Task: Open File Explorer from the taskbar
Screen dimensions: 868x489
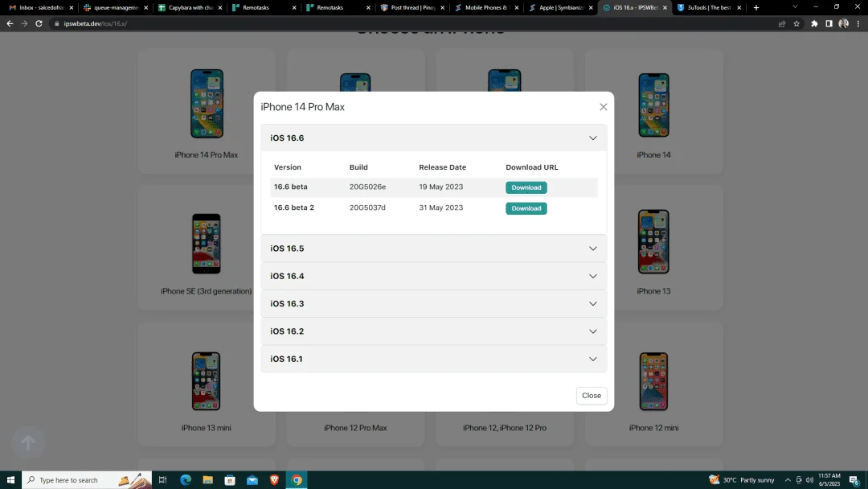Action: coord(207,480)
